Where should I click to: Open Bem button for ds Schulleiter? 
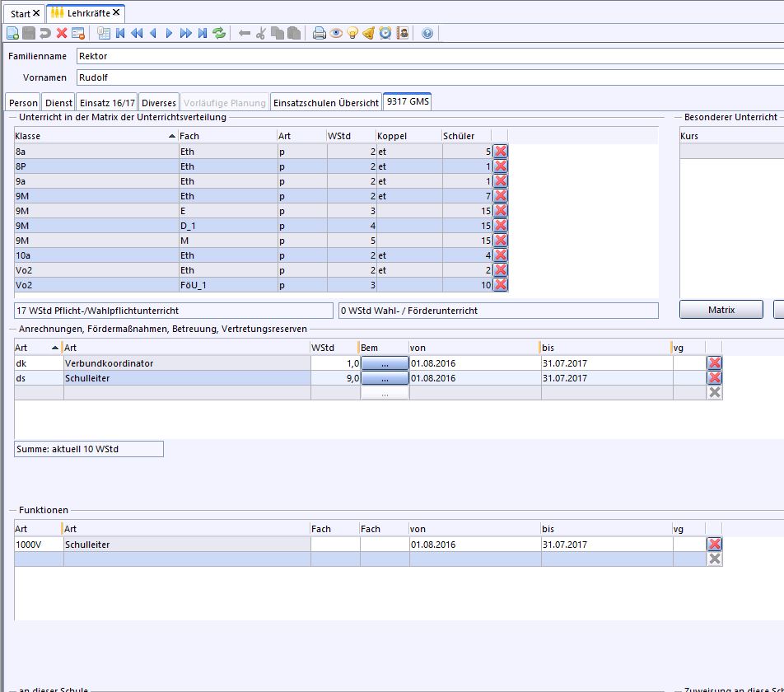coord(385,378)
